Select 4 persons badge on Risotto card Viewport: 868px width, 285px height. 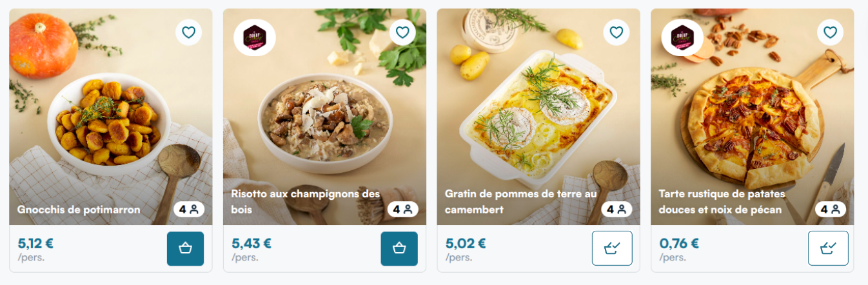point(403,210)
